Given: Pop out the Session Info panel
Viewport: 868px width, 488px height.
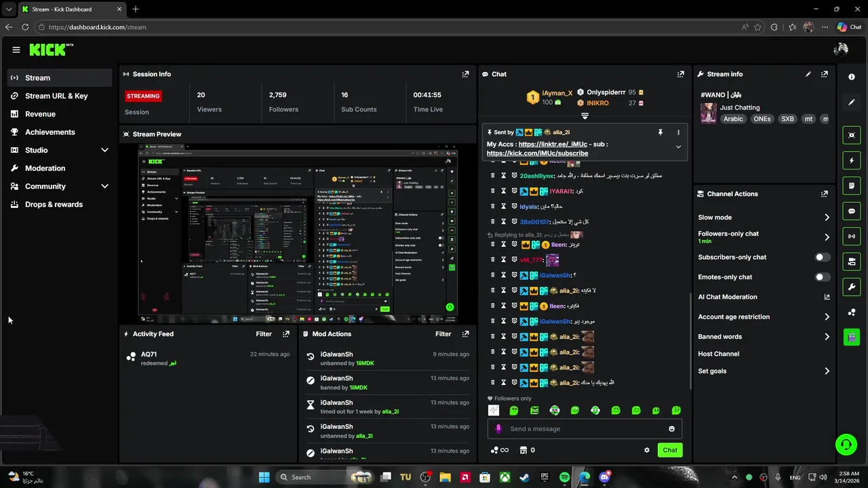Looking at the screenshot, I should tap(465, 74).
